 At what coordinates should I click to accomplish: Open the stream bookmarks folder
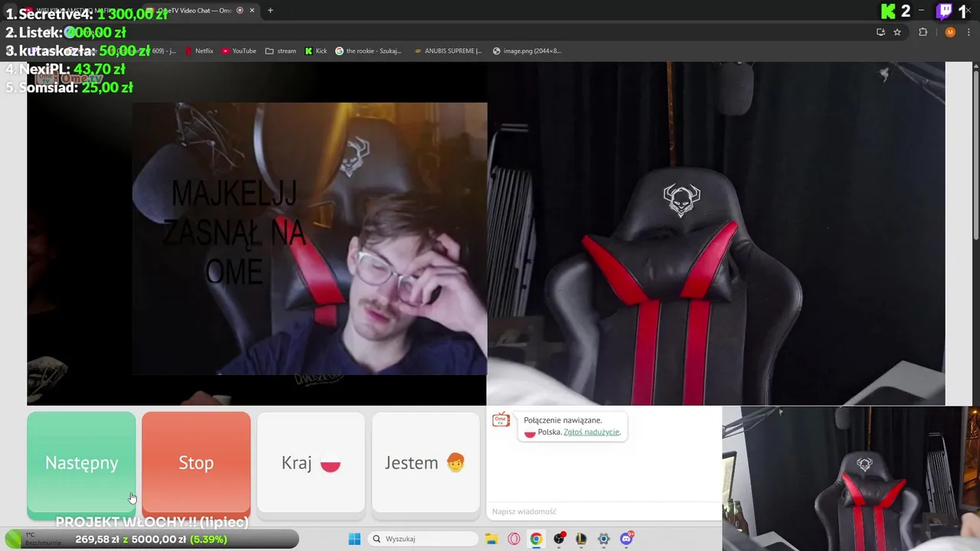coord(281,51)
